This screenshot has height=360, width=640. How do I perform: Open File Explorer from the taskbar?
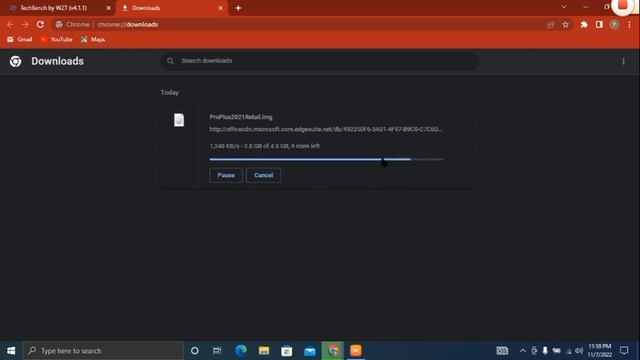[264, 351]
